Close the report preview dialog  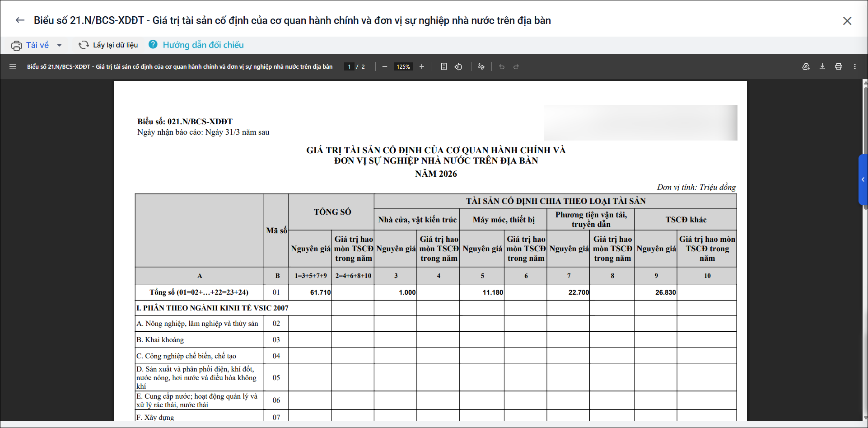[847, 21]
